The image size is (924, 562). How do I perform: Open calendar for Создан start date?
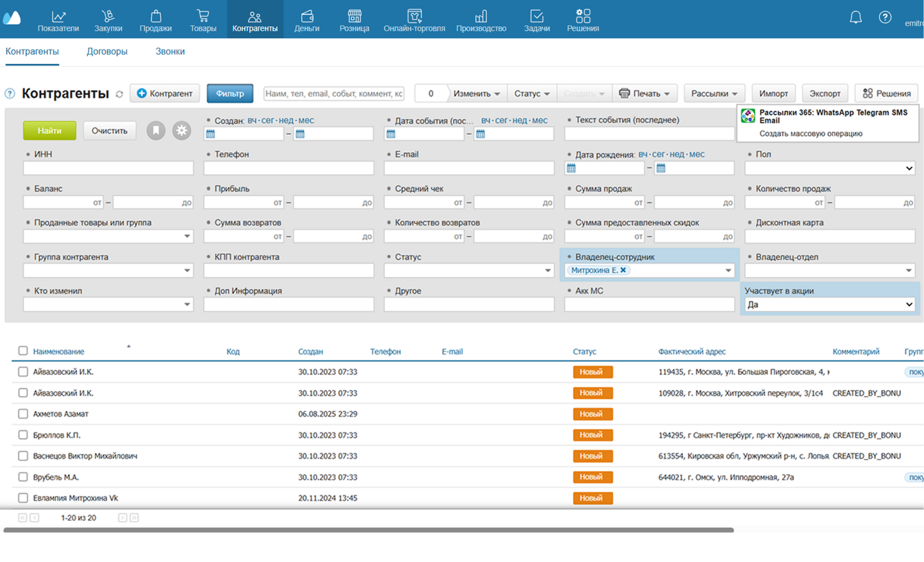[x=211, y=134]
